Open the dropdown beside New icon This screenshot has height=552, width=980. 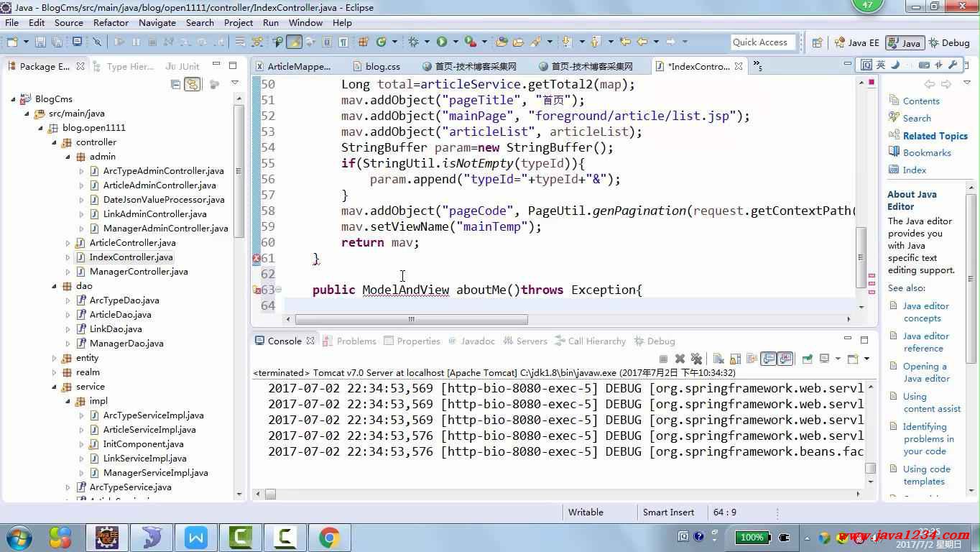26,42
